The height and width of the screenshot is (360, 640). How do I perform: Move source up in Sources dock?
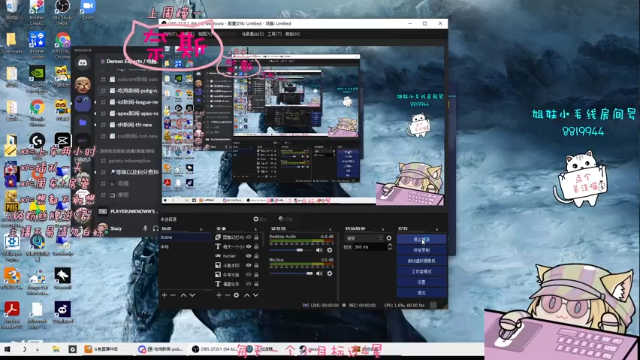[x=247, y=295]
